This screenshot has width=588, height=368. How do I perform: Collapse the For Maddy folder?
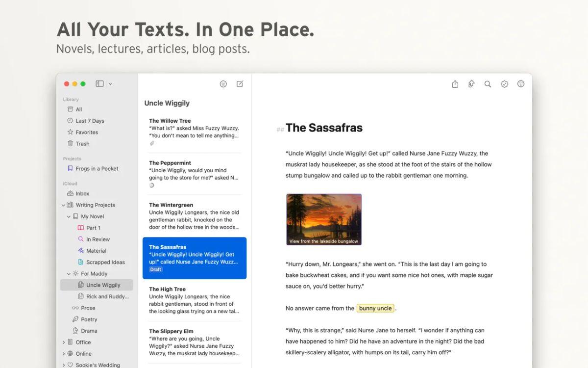[x=69, y=274]
